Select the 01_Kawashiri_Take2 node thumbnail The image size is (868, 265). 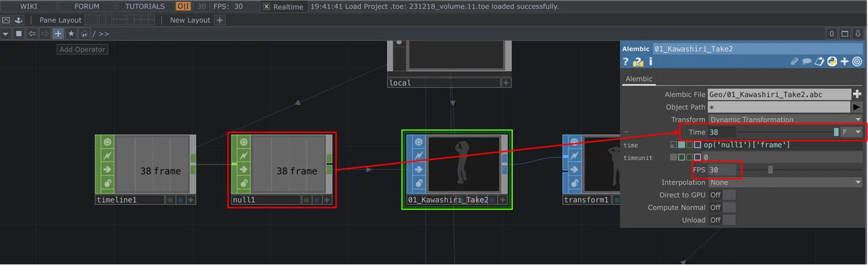point(464,164)
